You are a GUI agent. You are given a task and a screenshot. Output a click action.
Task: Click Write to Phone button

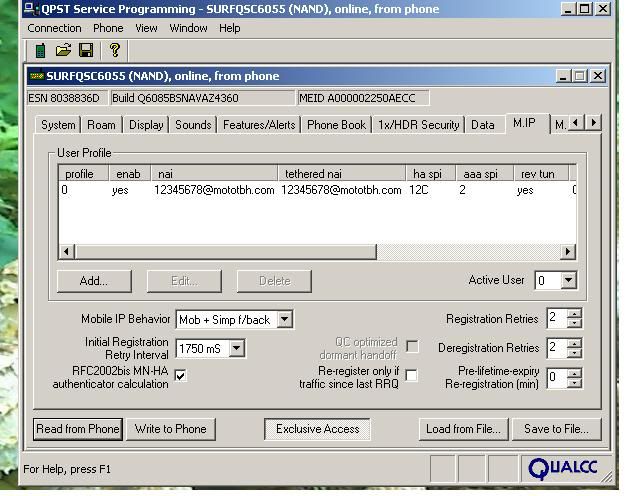(171, 429)
